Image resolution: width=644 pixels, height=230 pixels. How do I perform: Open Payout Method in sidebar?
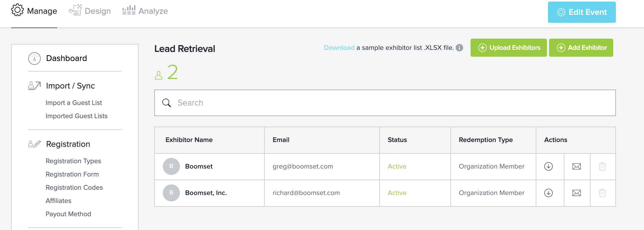tap(68, 214)
